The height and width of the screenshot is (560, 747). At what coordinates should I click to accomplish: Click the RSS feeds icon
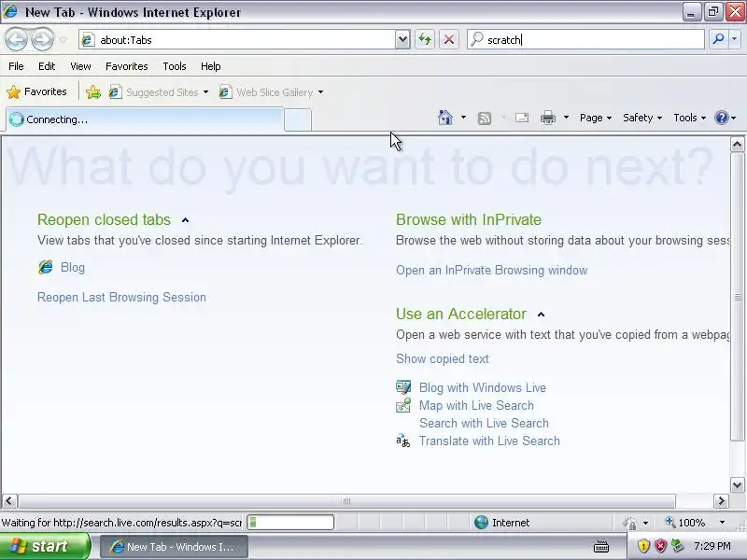(x=485, y=119)
